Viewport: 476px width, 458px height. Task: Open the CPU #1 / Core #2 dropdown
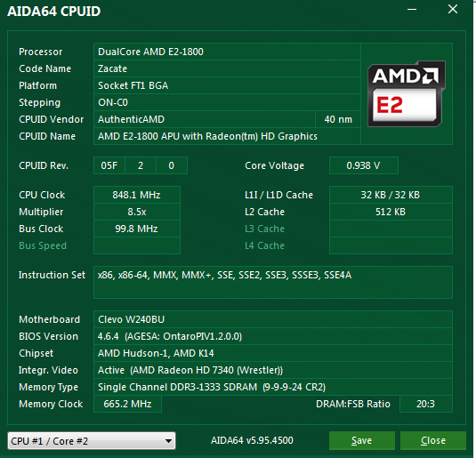point(92,441)
